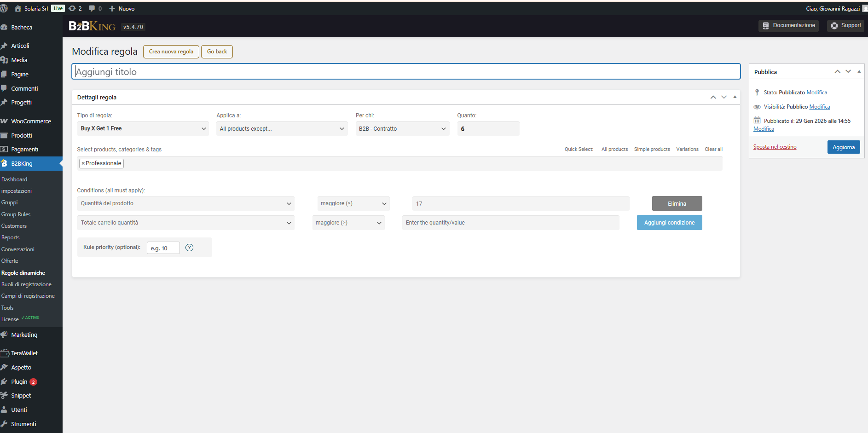Go to WooCommerce in sidebar menu
Screen dimensions: 868x433
(31, 121)
